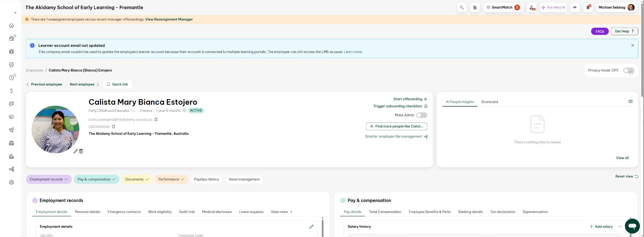Open the Tax declaration tab
Image resolution: width=644 pixels, height=237 pixels.
coord(503,212)
